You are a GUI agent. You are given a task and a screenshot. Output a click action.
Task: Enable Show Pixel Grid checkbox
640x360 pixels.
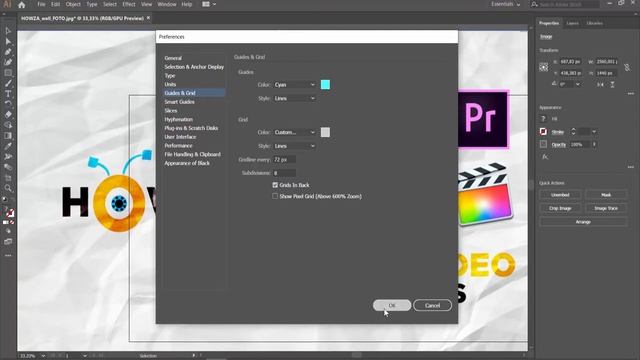pyautogui.click(x=275, y=196)
